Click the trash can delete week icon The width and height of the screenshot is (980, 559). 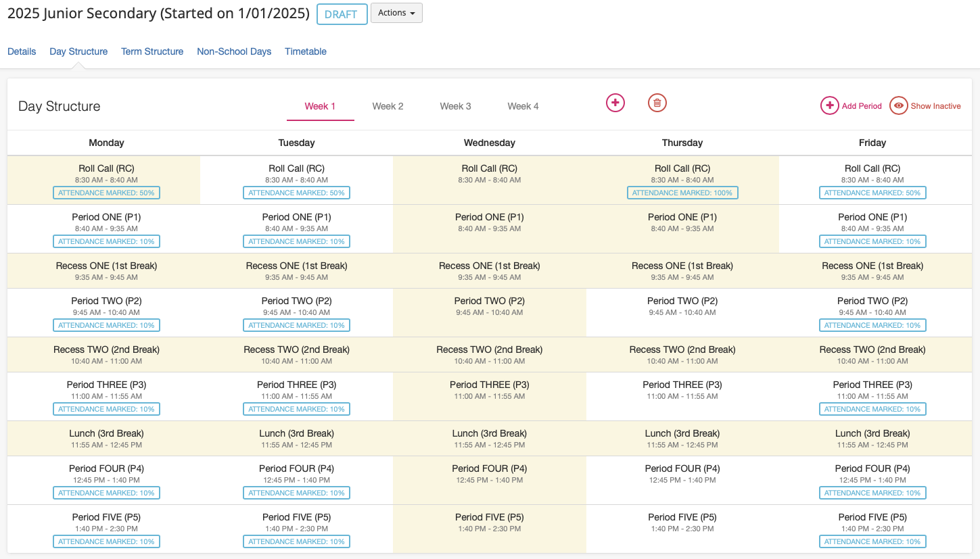click(657, 103)
